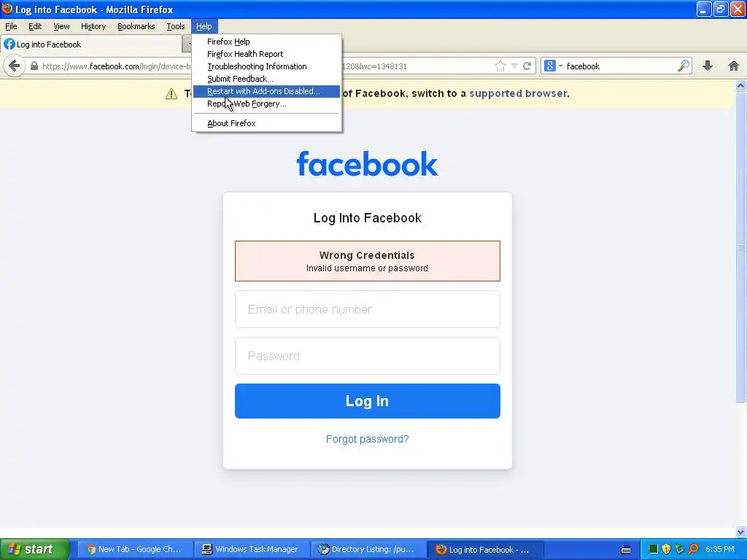Switch to New Tab Google Chrome taskbar item
This screenshot has width=747, height=560.
(x=135, y=549)
